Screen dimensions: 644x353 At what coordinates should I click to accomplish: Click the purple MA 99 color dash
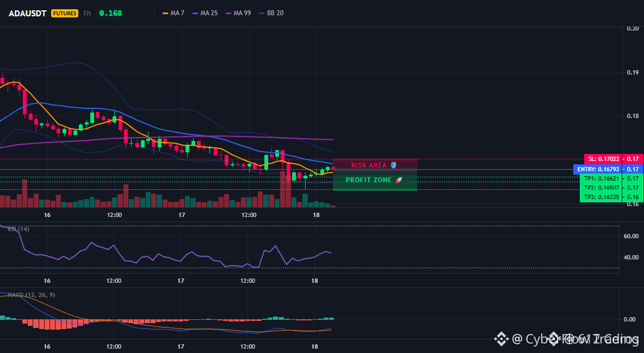point(229,13)
